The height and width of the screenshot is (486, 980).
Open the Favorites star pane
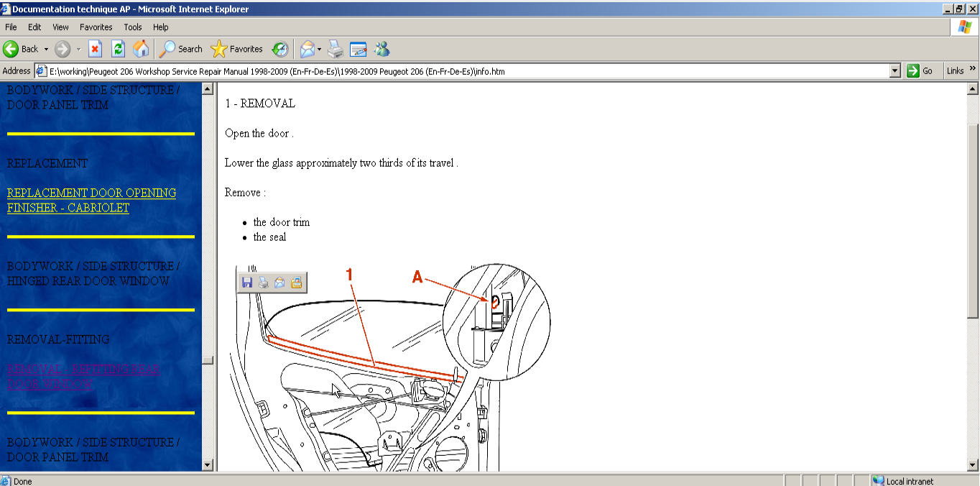tap(237, 49)
